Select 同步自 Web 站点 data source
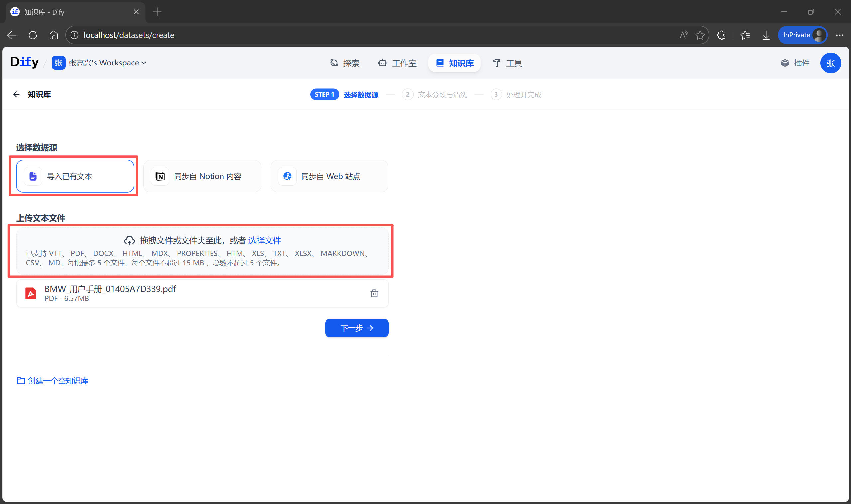The height and width of the screenshot is (504, 851). click(329, 176)
